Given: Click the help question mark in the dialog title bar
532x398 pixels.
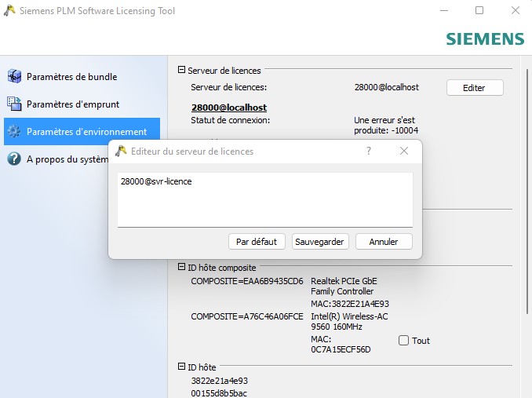Looking at the screenshot, I should pos(369,151).
